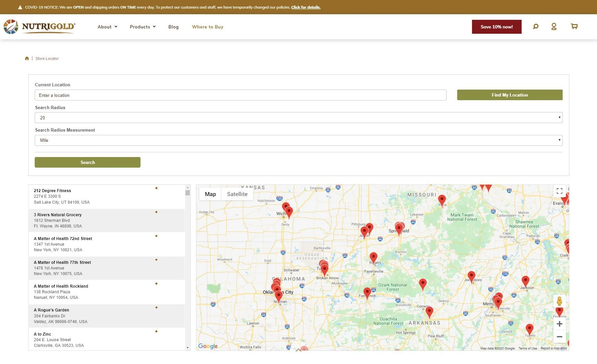The image size is (597, 364).
Task: Zoom out on the map
Action: pos(559,337)
